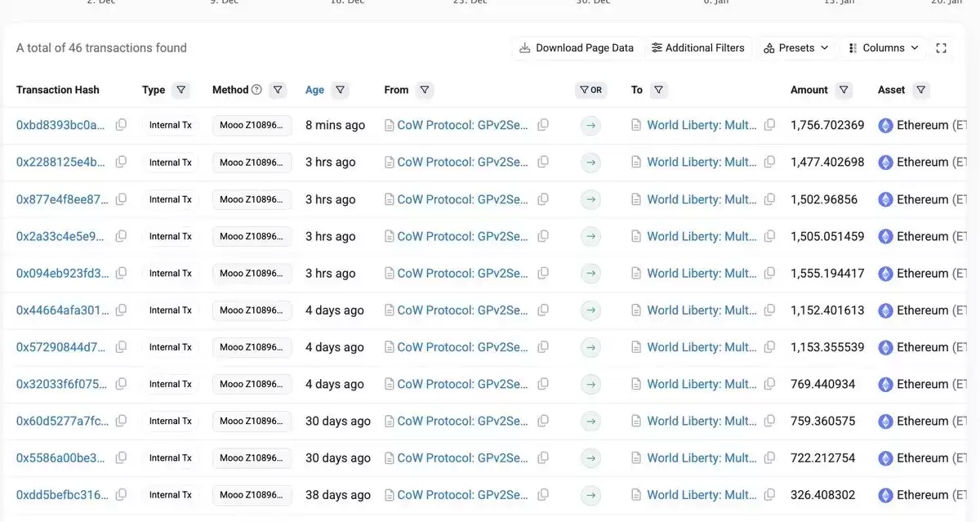Open the Method column help icon

pyautogui.click(x=256, y=90)
